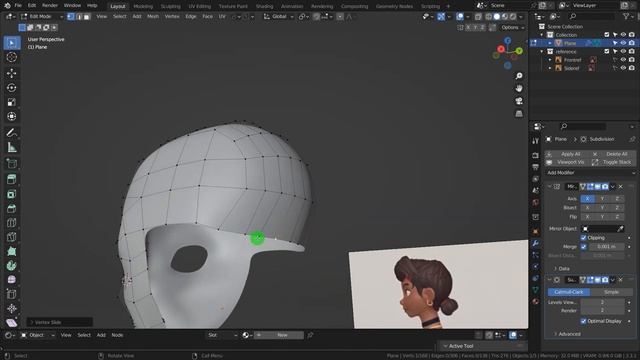Screen dimensions: 640x360
Task: Toggle the camera view icon
Action: 519,101
